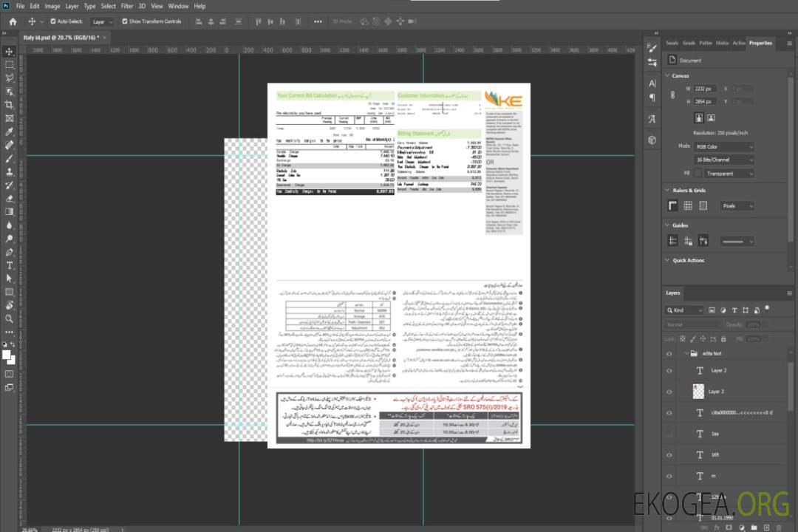Click the canvas width input field

pos(705,89)
